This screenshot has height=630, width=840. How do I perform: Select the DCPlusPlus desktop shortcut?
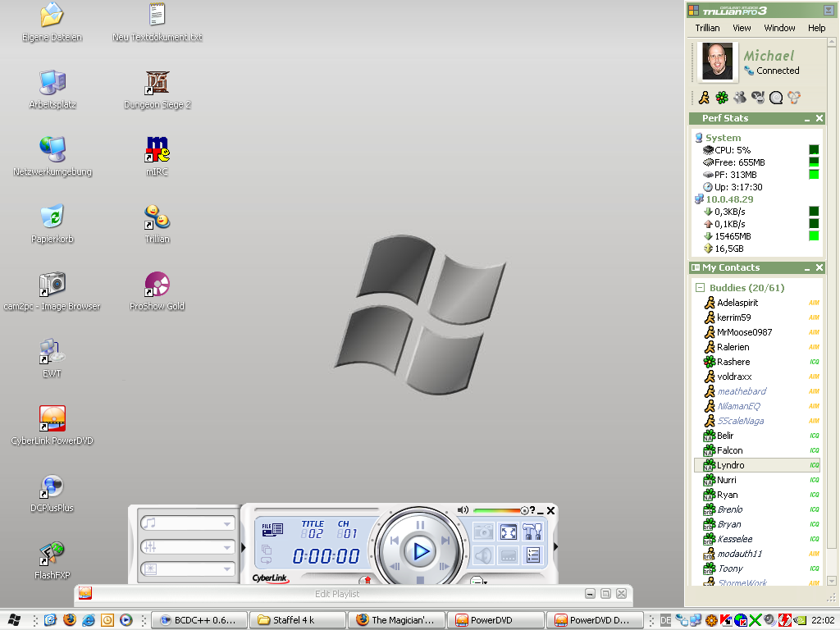(52, 493)
